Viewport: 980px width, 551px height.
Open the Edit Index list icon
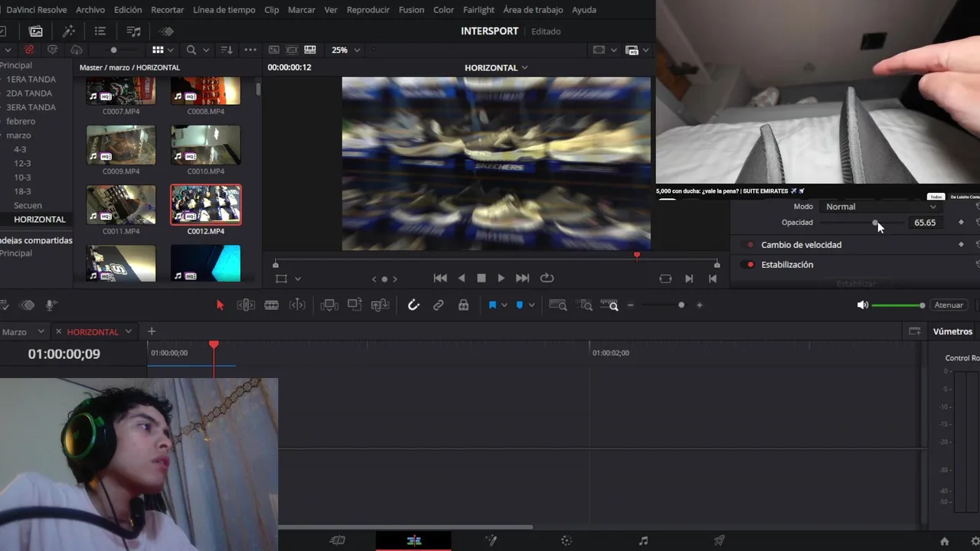click(100, 31)
